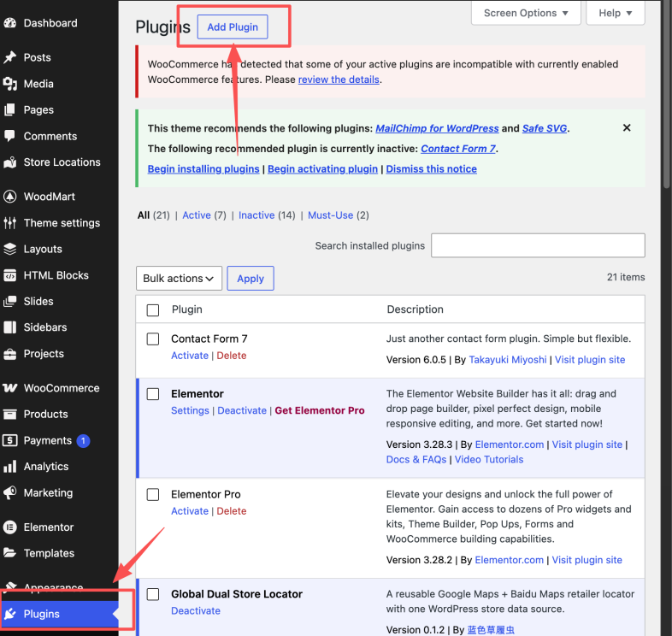Screen dimensions: 672x636
Task: Check the Contact Form 7 checkbox
Action: point(153,339)
